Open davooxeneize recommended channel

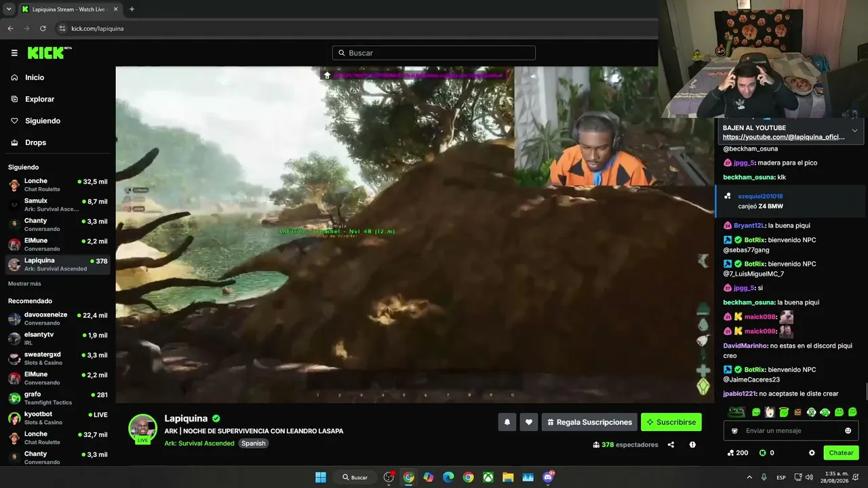tap(58, 319)
